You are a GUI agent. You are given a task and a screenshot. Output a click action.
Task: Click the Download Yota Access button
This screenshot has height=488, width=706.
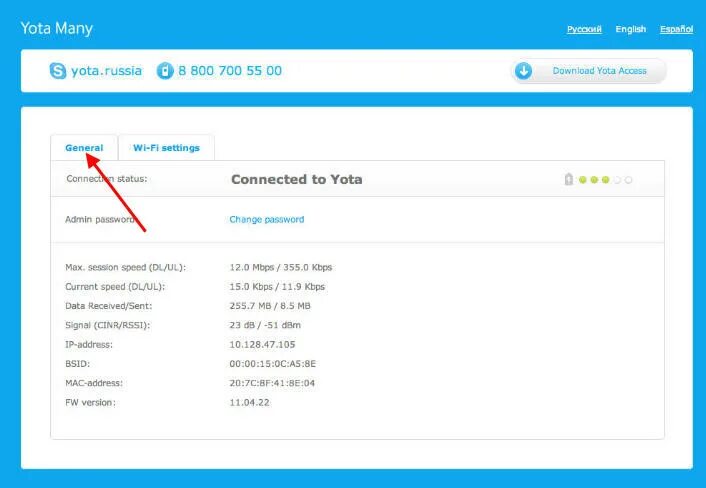(x=588, y=71)
